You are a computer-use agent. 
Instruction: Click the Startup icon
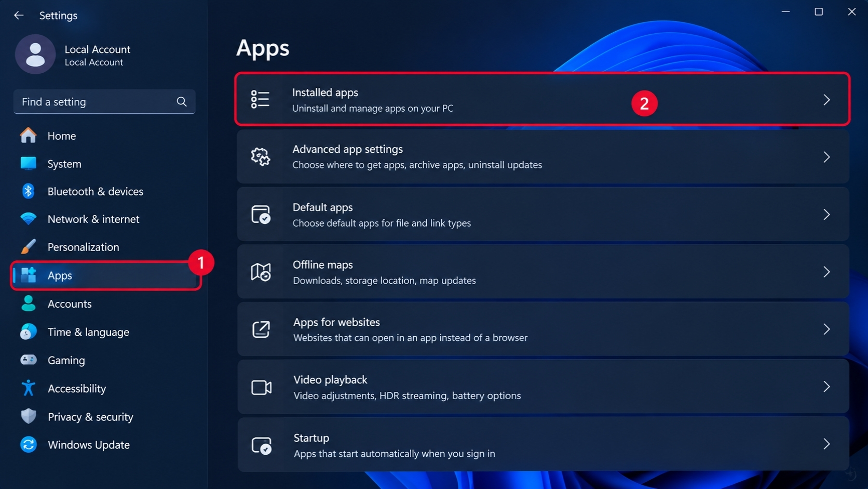(262, 445)
